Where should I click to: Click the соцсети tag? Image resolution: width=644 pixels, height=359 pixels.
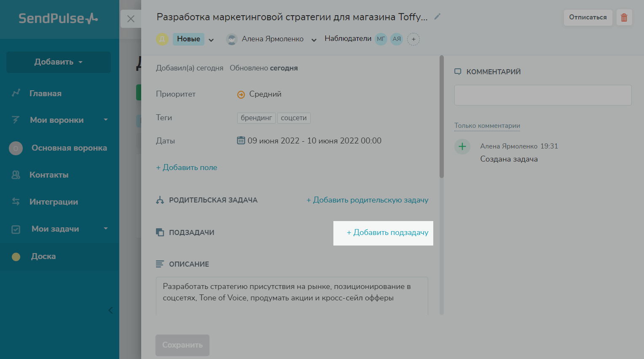[x=294, y=118]
